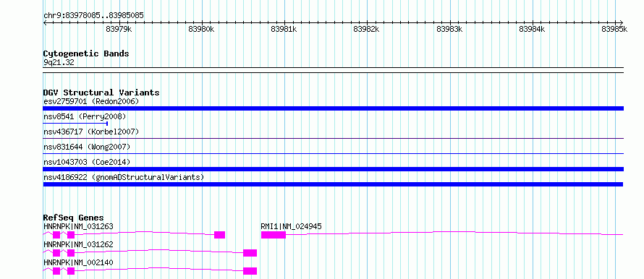
Task: Open the esv2759701 (Redon2006) variant label
Action: (91, 101)
